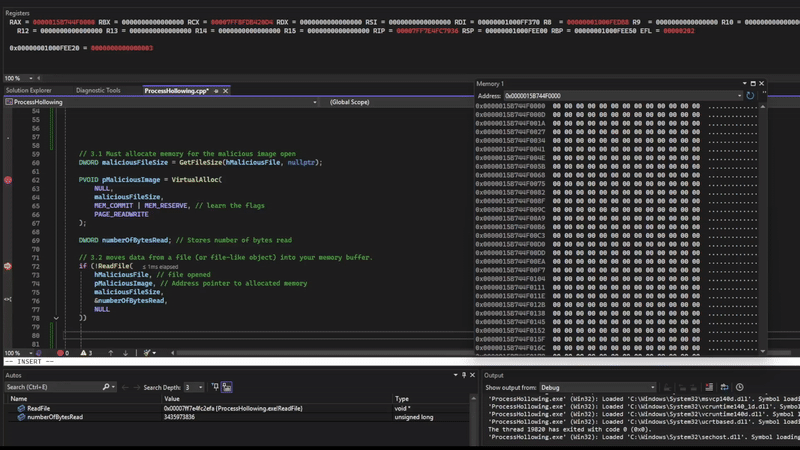
Task: Click the warnings count indicator showing 3
Action: 86,353
